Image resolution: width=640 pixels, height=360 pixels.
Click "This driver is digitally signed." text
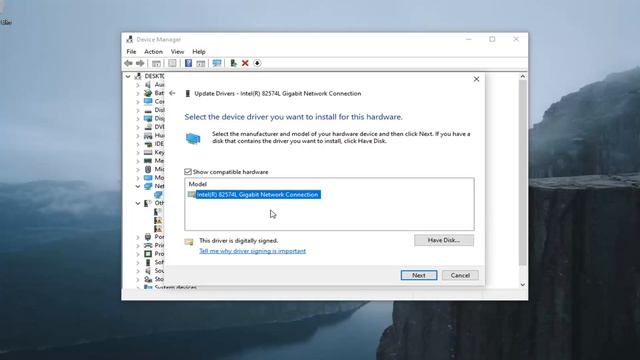238,241
